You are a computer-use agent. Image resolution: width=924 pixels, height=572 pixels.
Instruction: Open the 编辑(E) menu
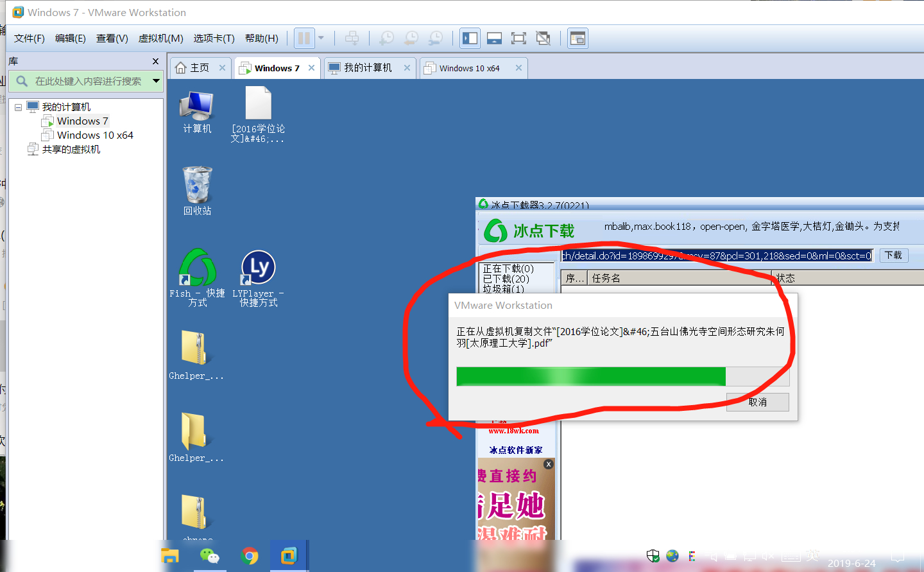[x=71, y=39]
